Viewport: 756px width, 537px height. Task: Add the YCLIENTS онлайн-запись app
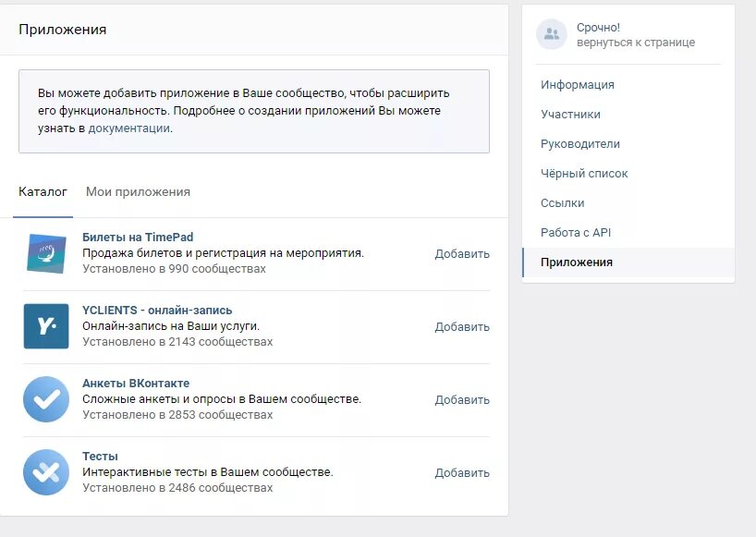(462, 327)
